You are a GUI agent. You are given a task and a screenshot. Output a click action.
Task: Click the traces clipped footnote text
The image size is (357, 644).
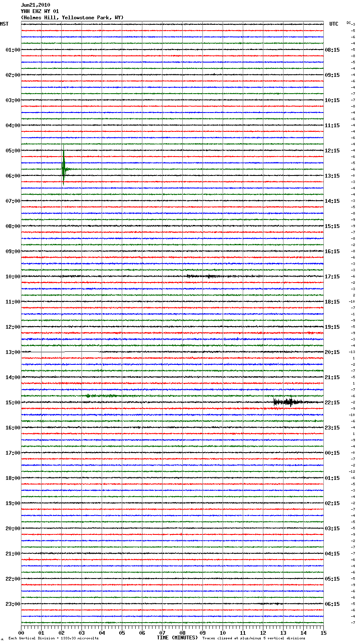coord(254,639)
